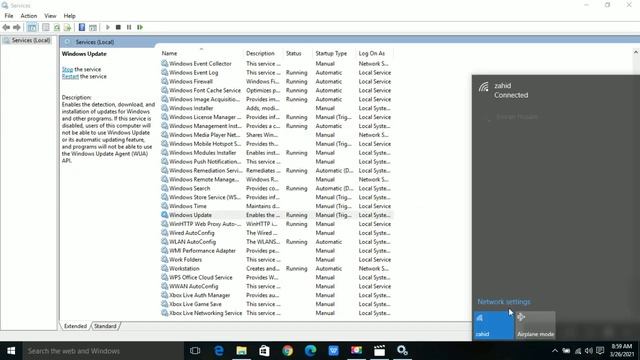Click the Stop the service link
The image size is (640, 360).
pos(67,69)
